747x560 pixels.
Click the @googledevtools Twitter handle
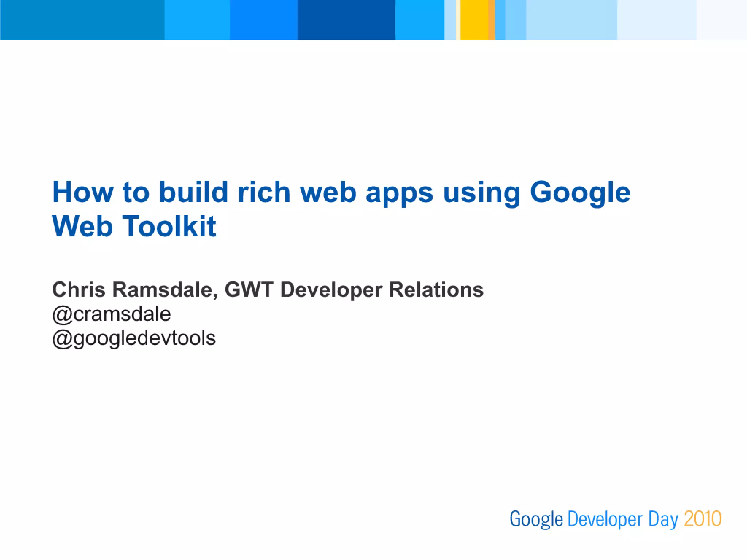click(x=134, y=338)
